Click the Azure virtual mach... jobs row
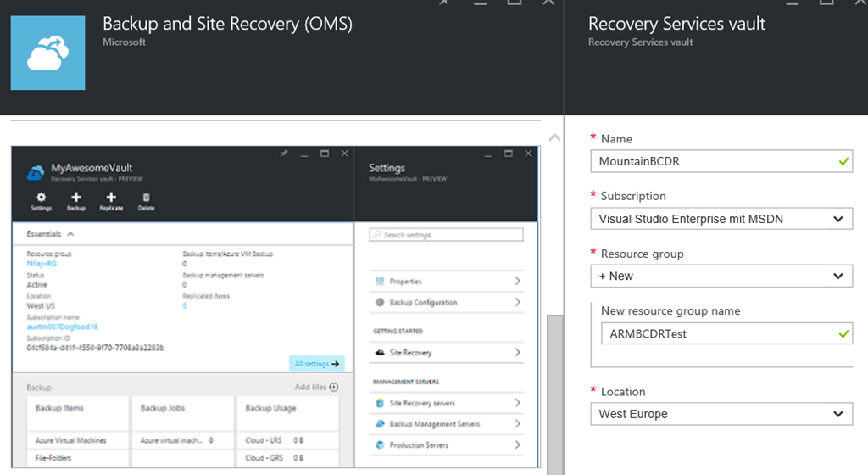The height and width of the screenshot is (475, 868). (183, 441)
